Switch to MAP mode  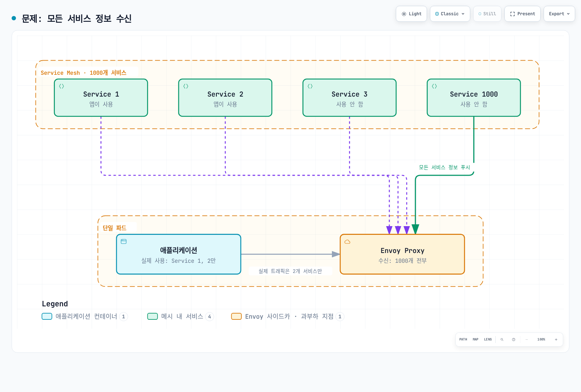click(x=476, y=340)
